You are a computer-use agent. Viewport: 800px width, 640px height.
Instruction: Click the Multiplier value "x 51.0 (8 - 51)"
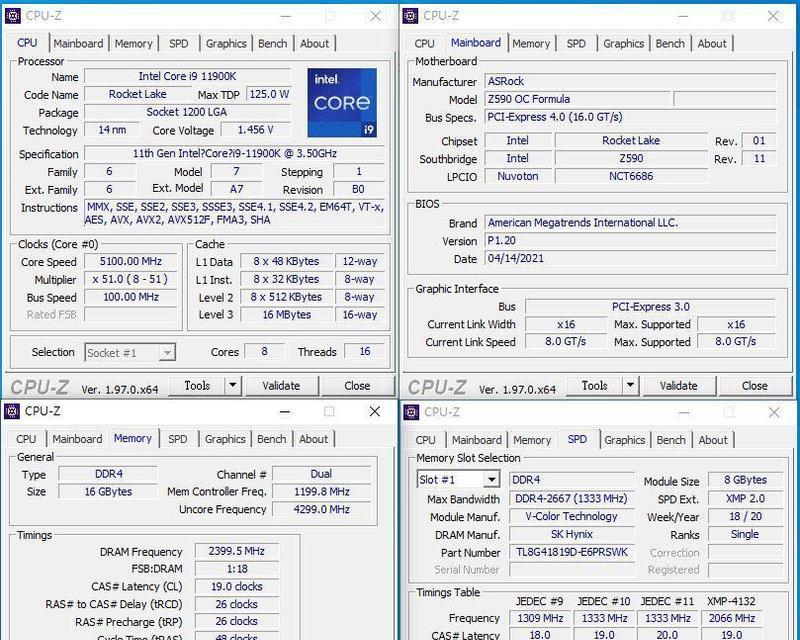(131, 280)
